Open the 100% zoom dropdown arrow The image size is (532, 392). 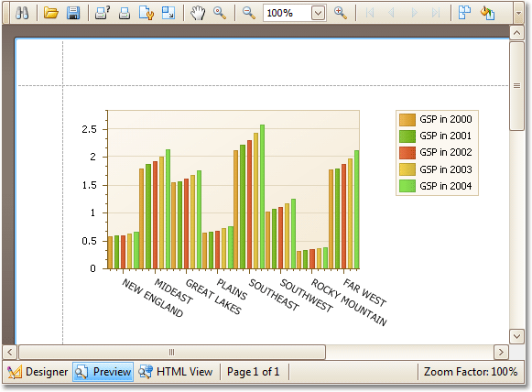pos(318,14)
